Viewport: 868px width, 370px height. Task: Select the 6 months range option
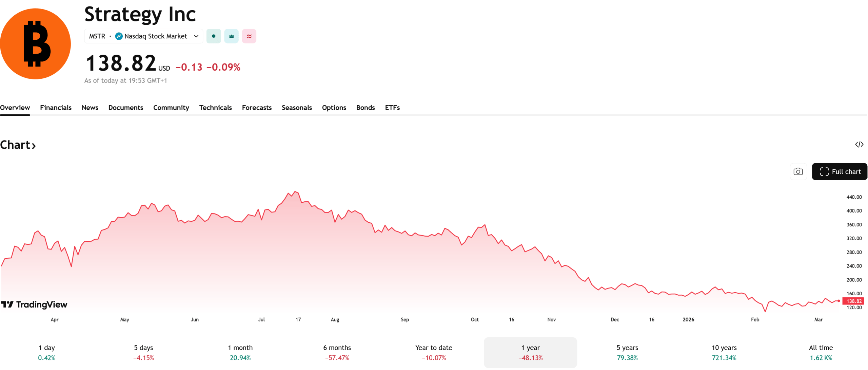337,352
